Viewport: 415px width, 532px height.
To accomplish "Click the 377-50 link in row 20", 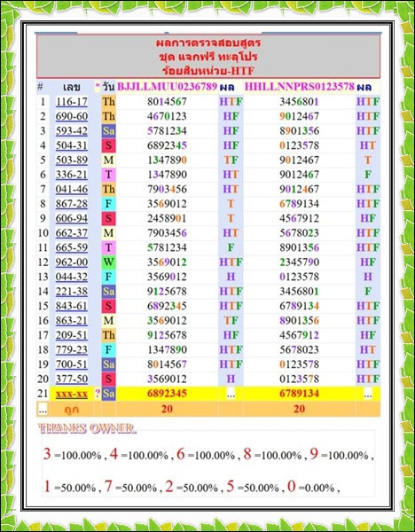I will click(72, 379).
